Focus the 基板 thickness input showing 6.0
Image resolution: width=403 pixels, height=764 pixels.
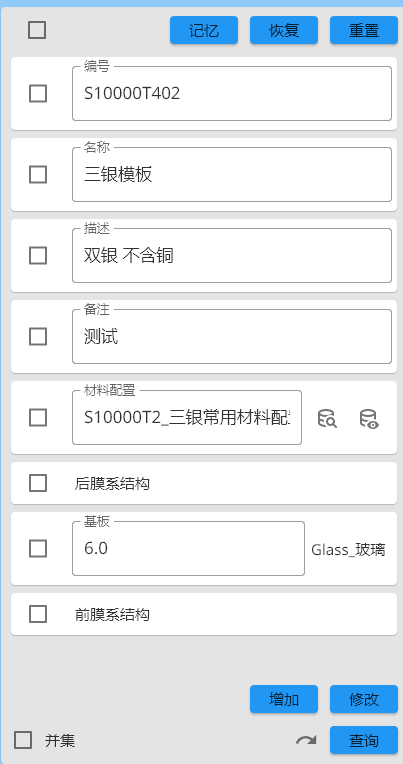(x=189, y=549)
